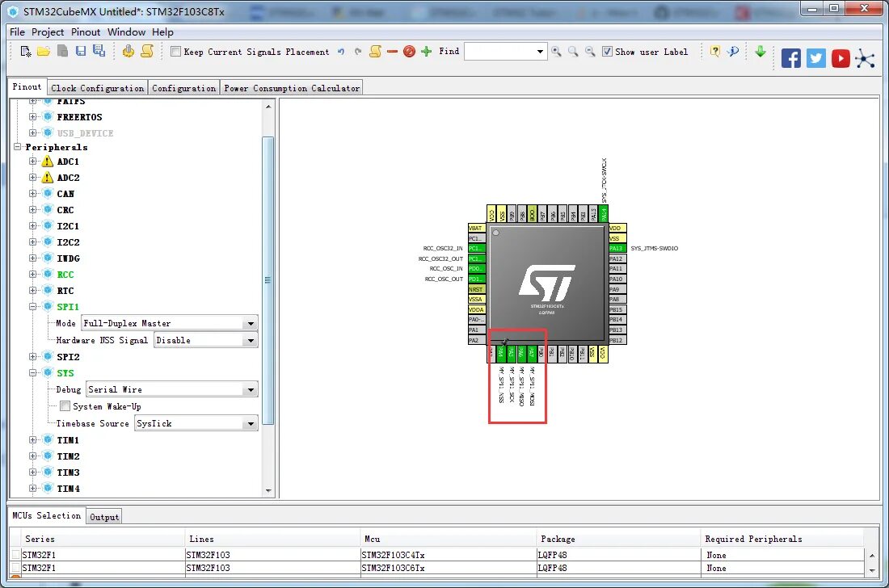Viewport: 889px width, 588px height.
Task: Click the Required Peripherals column header
Action: coord(783,539)
